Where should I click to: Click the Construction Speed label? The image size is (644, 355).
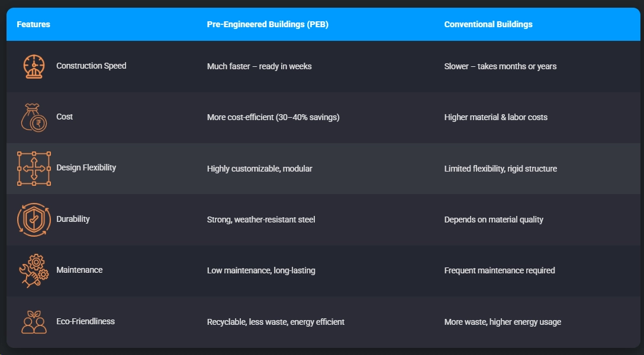tap(91, 66)
